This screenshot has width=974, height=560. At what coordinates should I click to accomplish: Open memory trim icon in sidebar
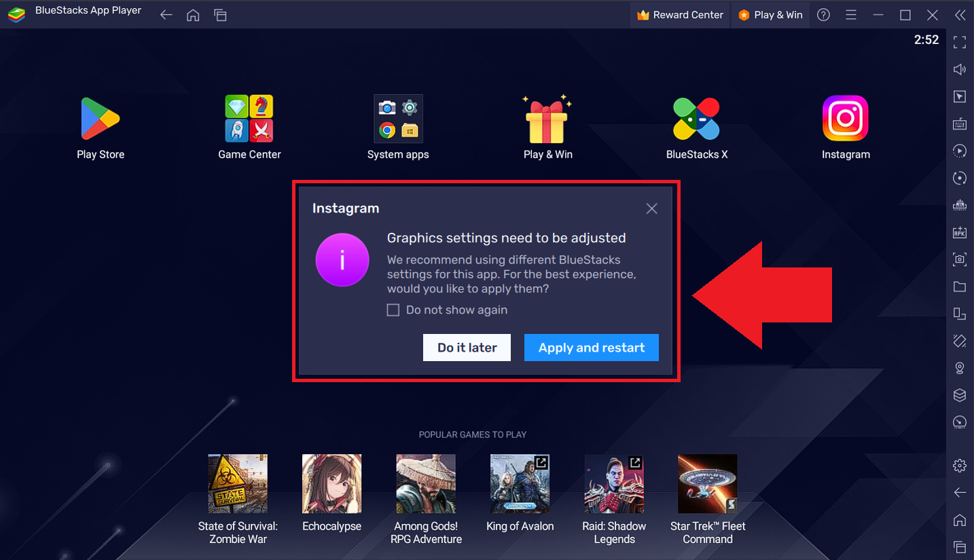tap(960, 205)
